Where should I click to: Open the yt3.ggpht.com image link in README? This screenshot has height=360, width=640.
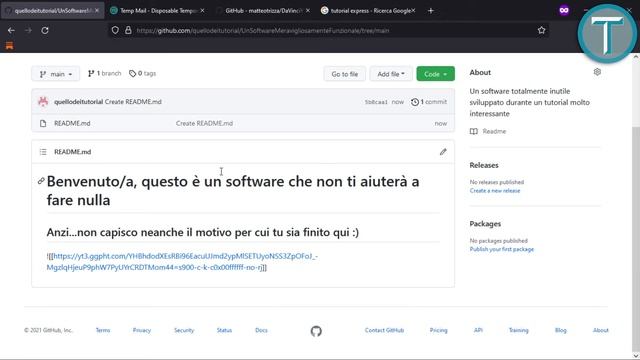click(x=182, y=262)
